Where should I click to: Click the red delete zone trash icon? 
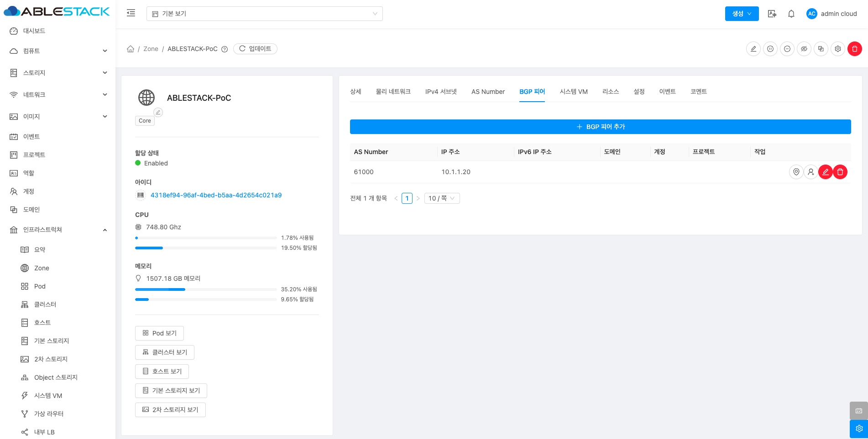[x=854, y=49]
